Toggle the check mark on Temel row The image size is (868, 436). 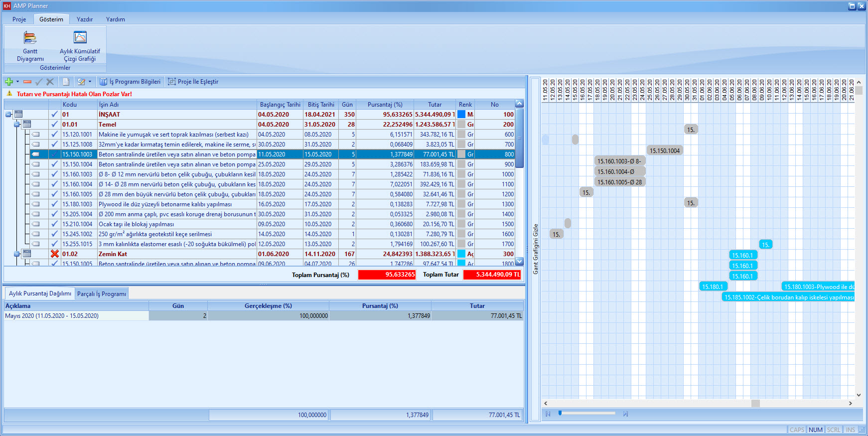point(55,125)
